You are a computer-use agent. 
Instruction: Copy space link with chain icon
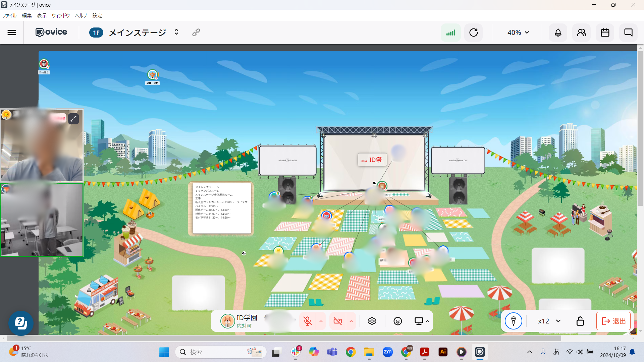pyautogui.click(x=196, y=32)
